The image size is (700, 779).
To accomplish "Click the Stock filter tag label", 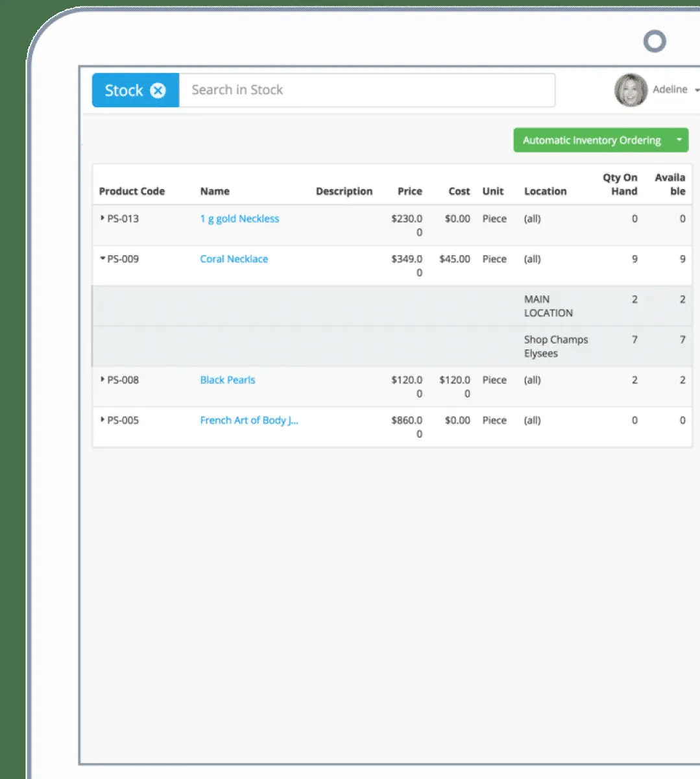I will pos(124,90).
